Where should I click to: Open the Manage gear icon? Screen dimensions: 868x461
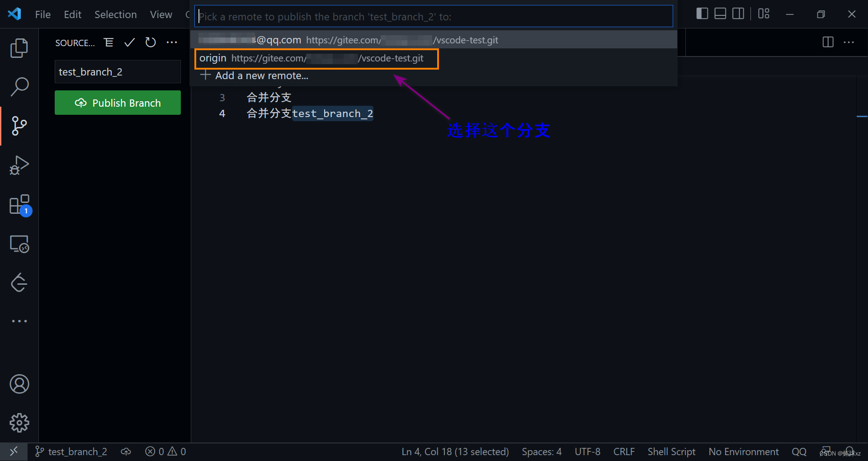coord(19,423)
